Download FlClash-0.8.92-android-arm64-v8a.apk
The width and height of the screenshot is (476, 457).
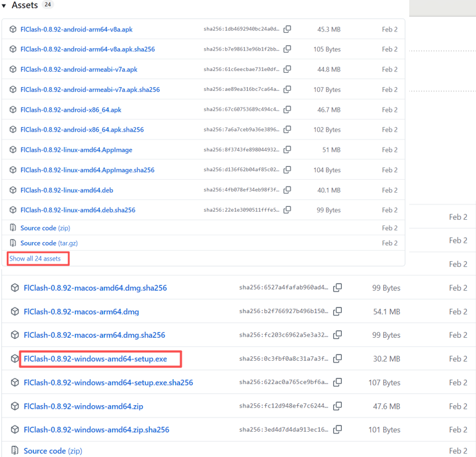(x=76, y=29)
